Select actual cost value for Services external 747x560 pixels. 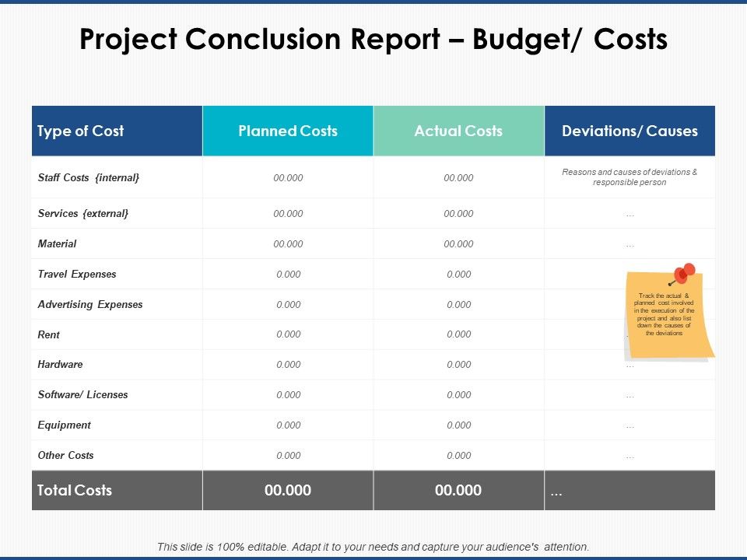(459, 213)
